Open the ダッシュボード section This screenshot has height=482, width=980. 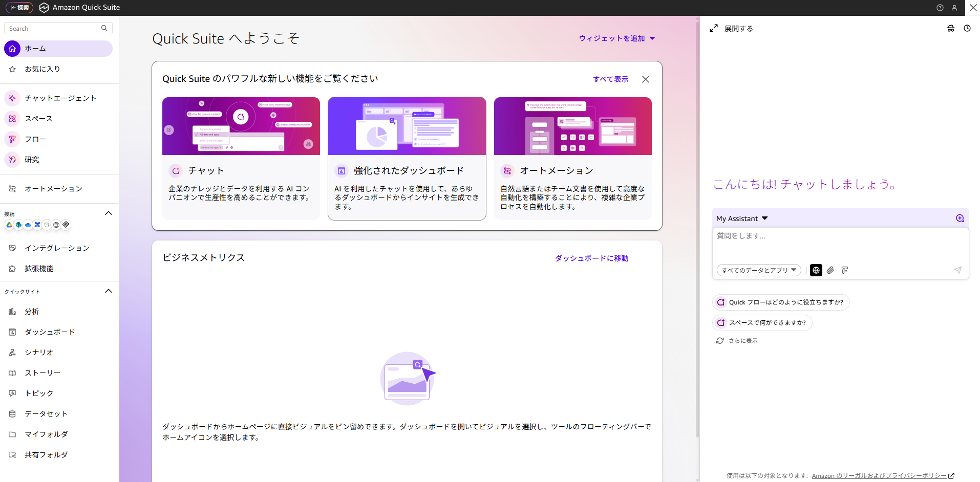(x=50, y=332)
